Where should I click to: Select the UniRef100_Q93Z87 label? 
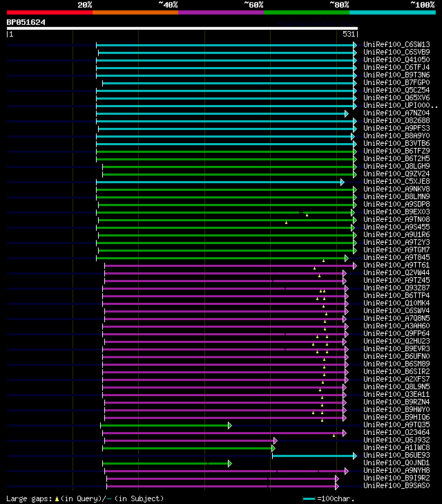click(396, 288)
